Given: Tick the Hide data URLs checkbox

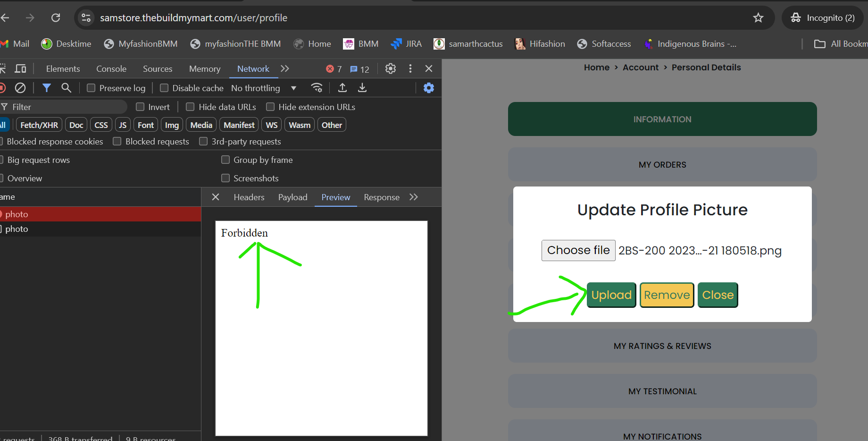Looking at the screenshot, I should click(x=190, y=107).
